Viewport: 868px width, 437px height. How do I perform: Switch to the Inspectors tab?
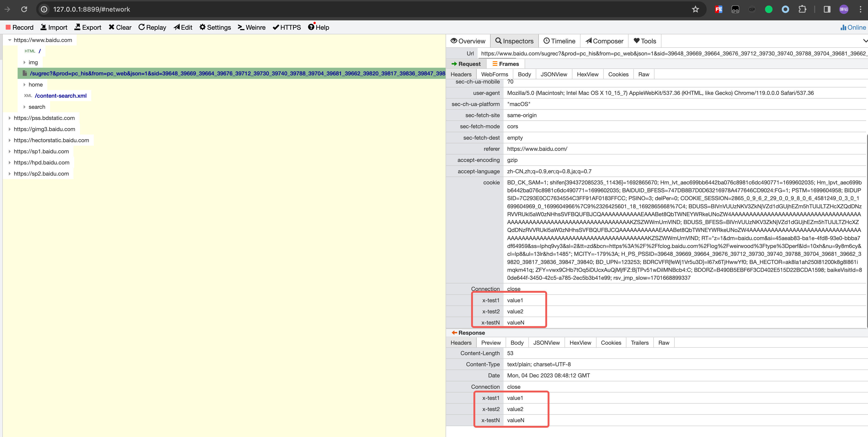(x=514, y=41)
